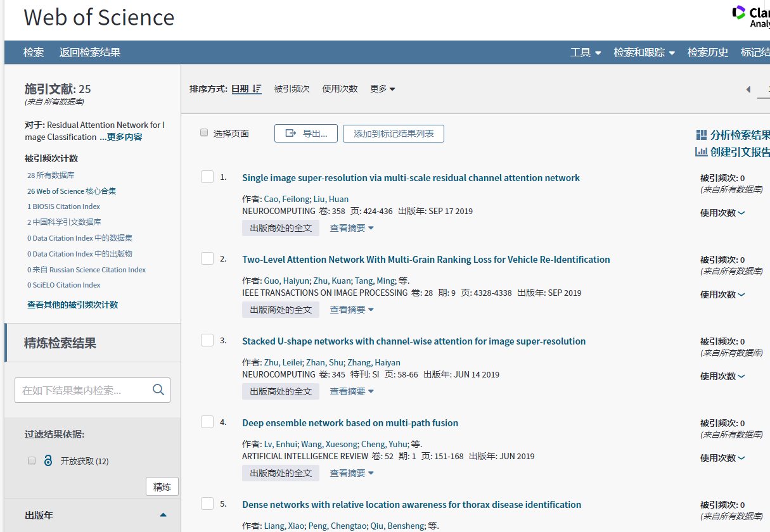Open the 检索和跟踪 dropdown menu
This screenshot has width=770, height=532.
(644, 53)
